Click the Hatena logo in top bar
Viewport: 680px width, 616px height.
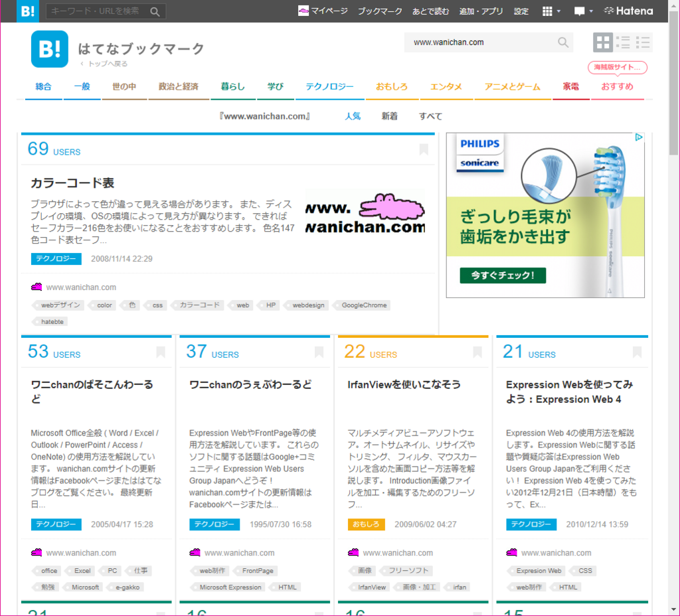click(628, 11)
